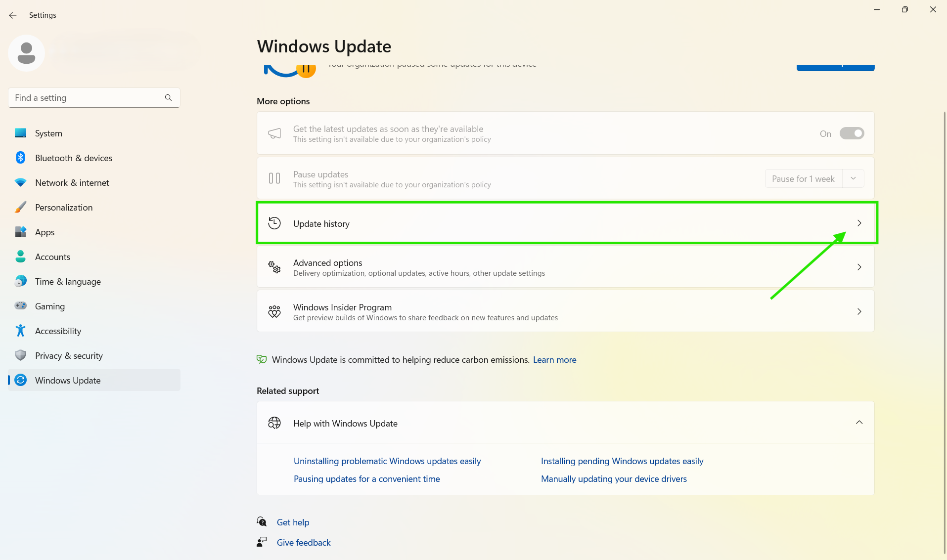Click the Network wifi icon

[x=20, y=182]
